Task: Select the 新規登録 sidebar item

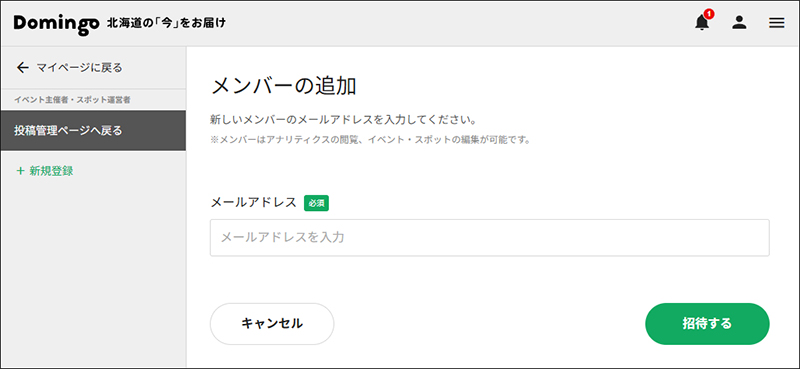Action: click(45, 171)
